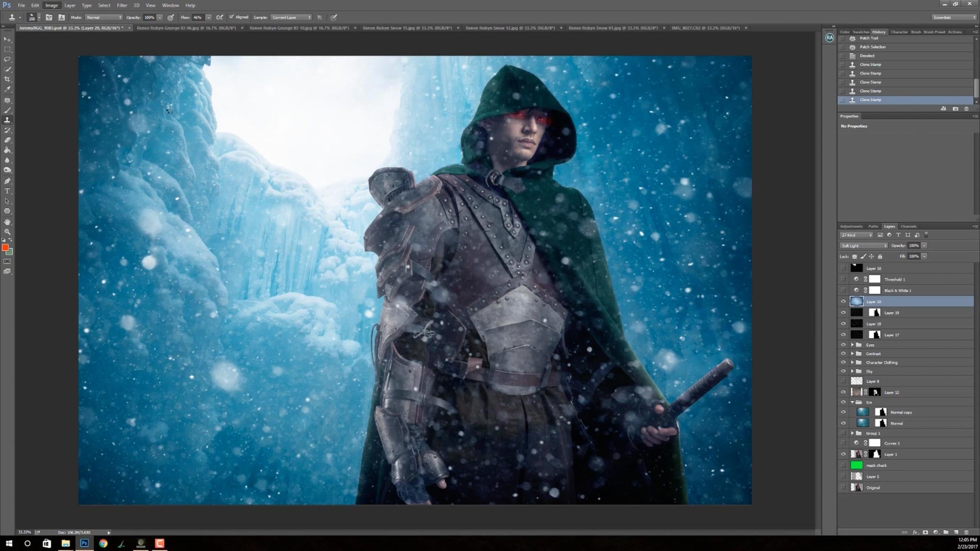The image size is (980, 551).
Task: Hide Layer 19 using its visibility eye
Action: (x=844, y=312)
